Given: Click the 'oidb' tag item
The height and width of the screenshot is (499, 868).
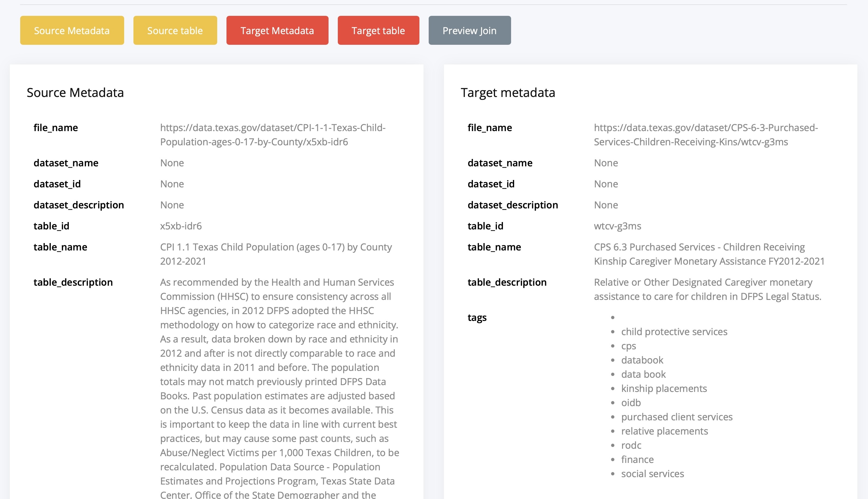Looking at the screenshot, I should pos(631,403).
